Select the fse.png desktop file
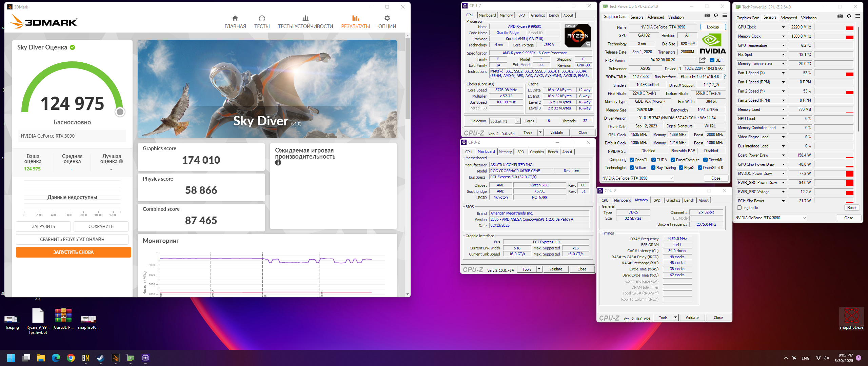 [x=12, y=321]
